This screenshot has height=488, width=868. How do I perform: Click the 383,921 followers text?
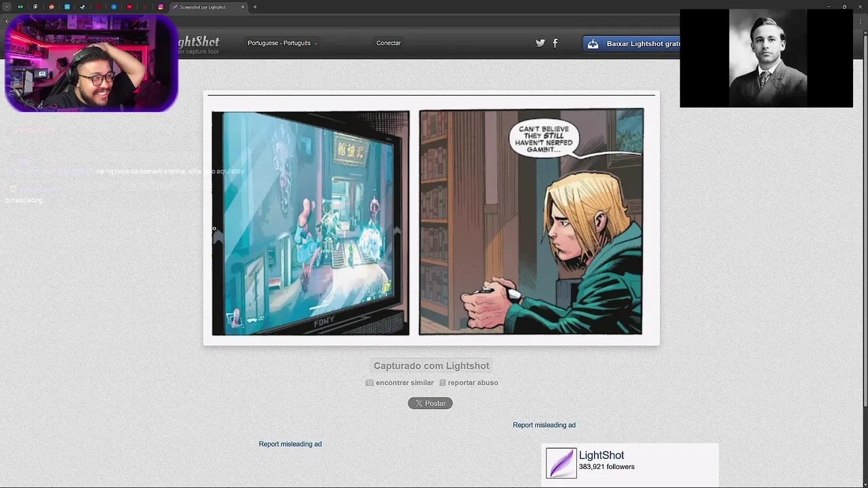coord(607,467)
